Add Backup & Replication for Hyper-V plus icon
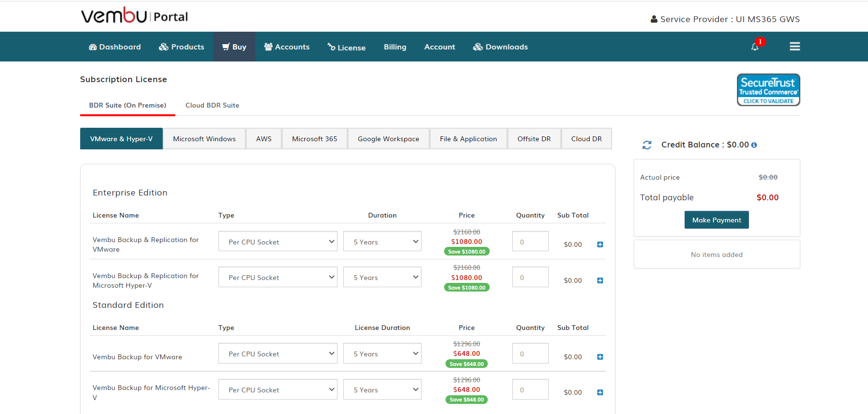The image size is (868, 414). pos(600,280)
